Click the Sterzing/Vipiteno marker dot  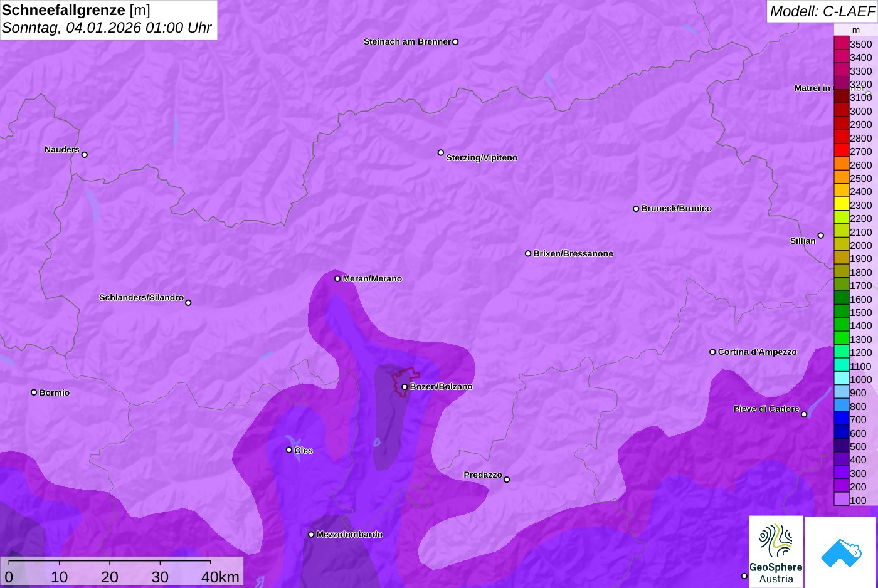pos(441,152)
